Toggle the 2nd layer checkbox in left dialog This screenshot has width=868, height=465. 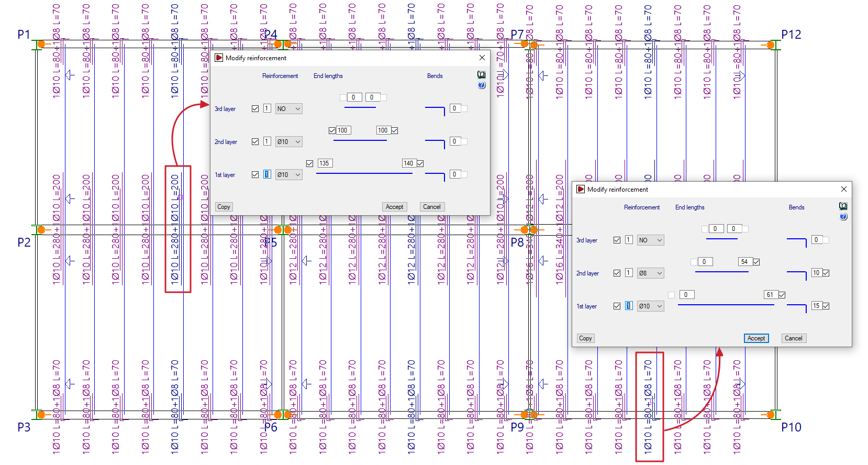click(255, 141)
